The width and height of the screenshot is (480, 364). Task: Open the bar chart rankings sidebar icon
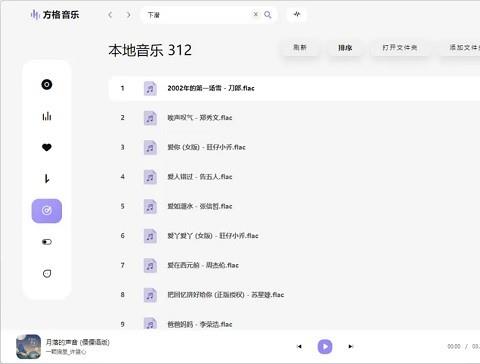47,116
